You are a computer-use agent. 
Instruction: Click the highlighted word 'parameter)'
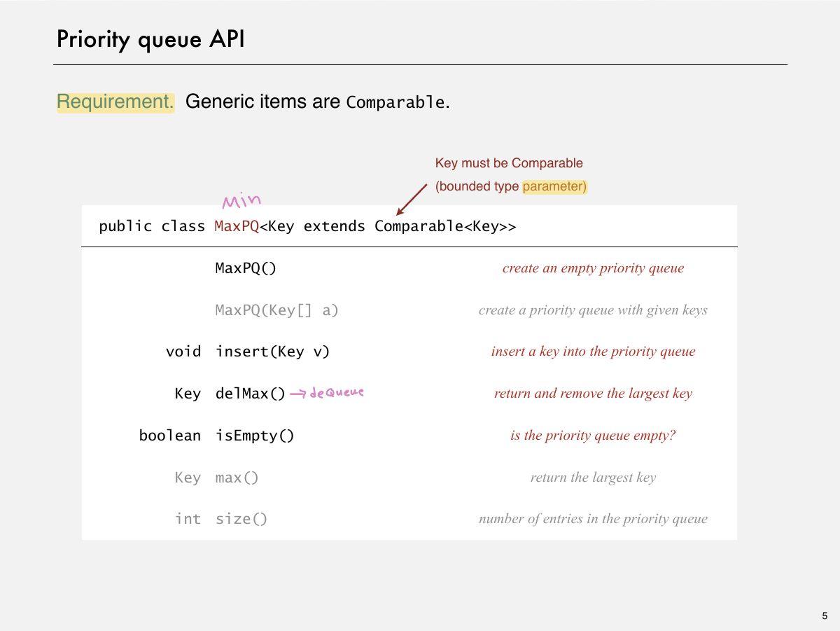pos(554,187)
